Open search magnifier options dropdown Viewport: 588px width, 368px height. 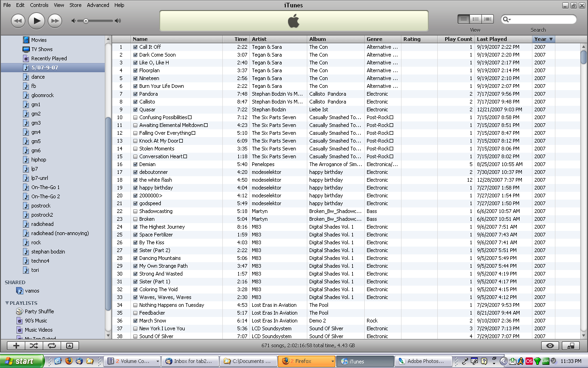507,19
